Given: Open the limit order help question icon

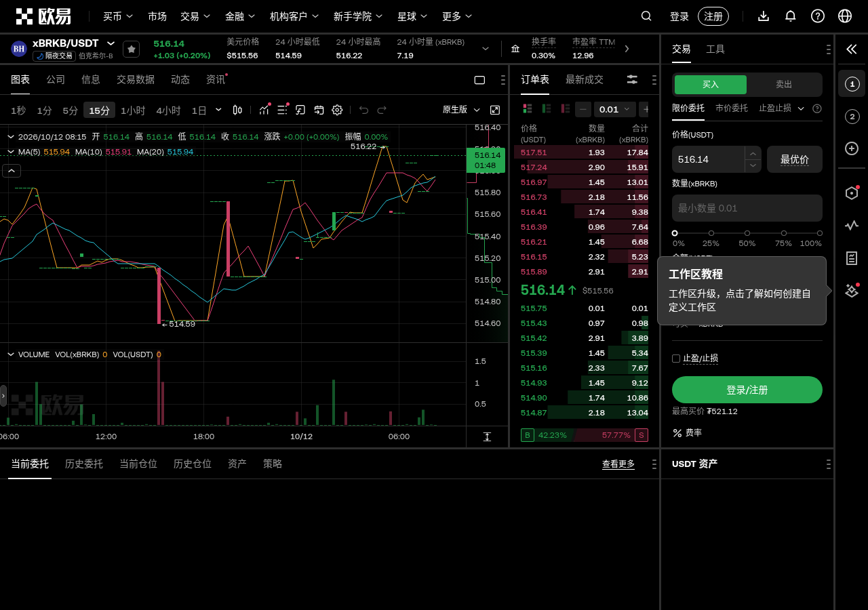Looking at the screenshot, I should pos(817,108).
